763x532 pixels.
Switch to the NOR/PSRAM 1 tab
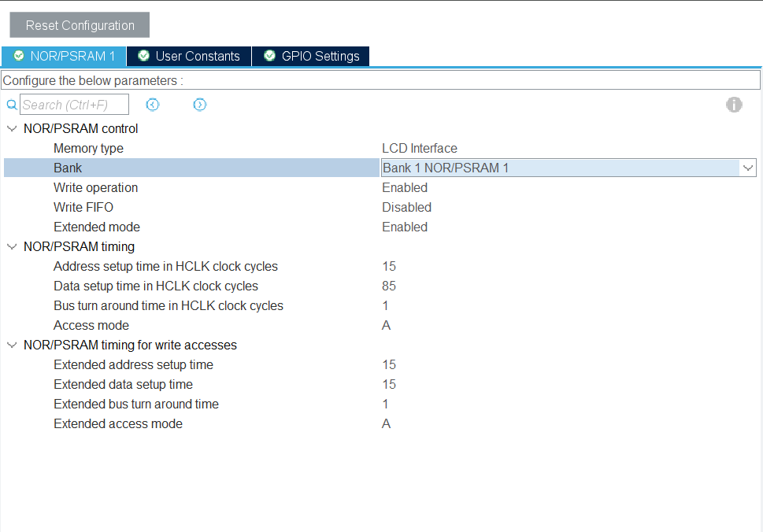(64, 57)
